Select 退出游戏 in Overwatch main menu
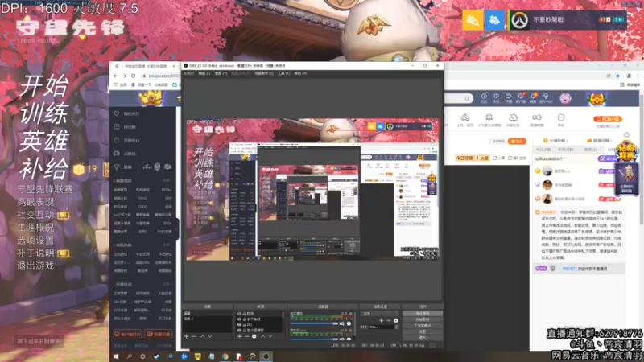 (x=35, y=265)
